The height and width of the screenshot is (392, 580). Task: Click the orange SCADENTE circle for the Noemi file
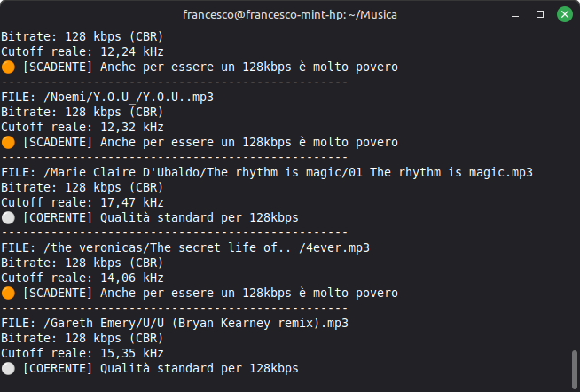click(8, 142)
